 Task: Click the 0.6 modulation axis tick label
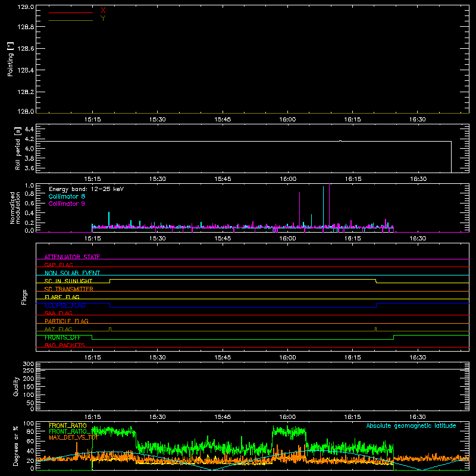(29, 203)
